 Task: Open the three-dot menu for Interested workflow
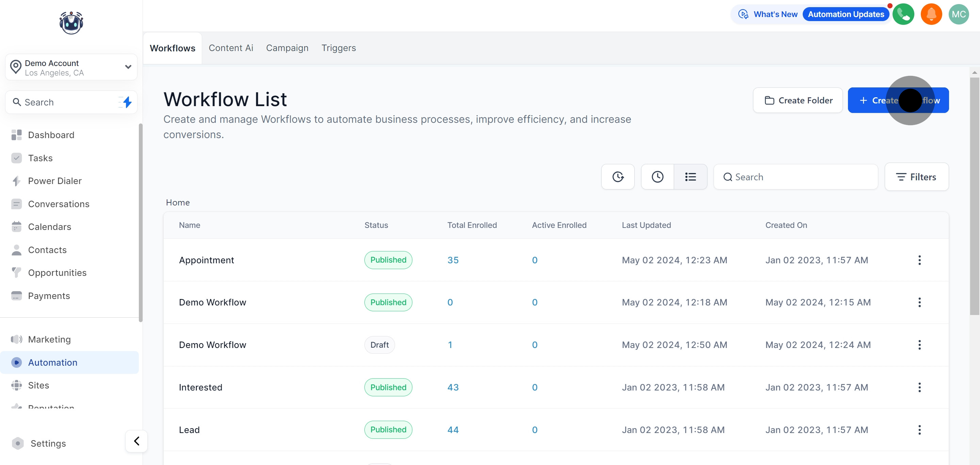(919, 387)
